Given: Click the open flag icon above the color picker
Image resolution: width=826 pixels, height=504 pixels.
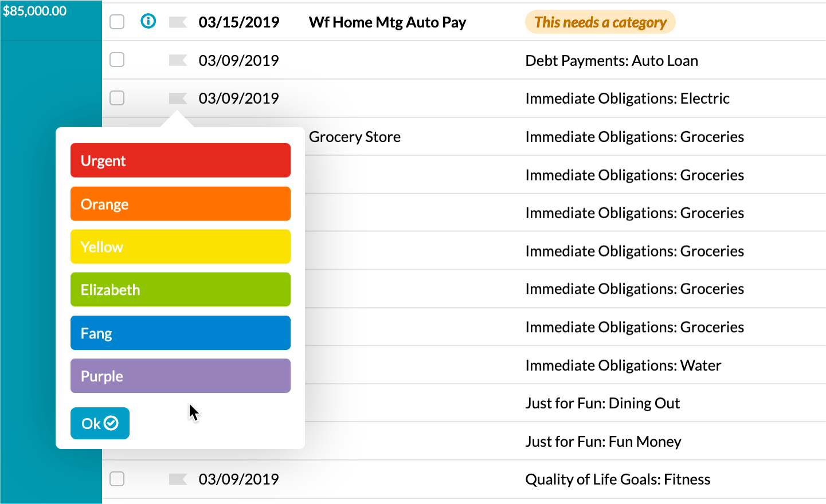Looking at the screenshot, I should (x=178, y=97).
